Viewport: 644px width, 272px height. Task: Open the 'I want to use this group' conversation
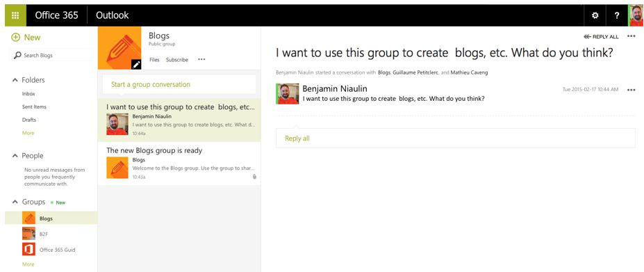tap(179, 120)
